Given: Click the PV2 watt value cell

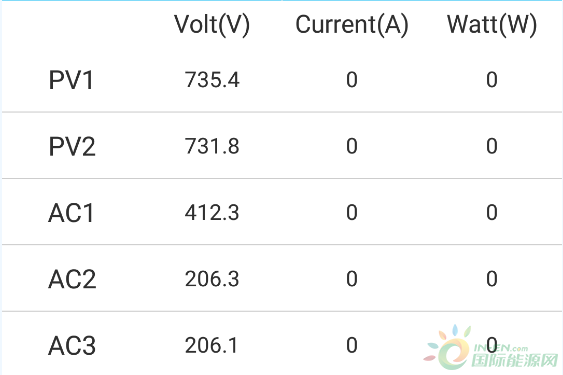Looking at the screenshot, I should [492, 146].
